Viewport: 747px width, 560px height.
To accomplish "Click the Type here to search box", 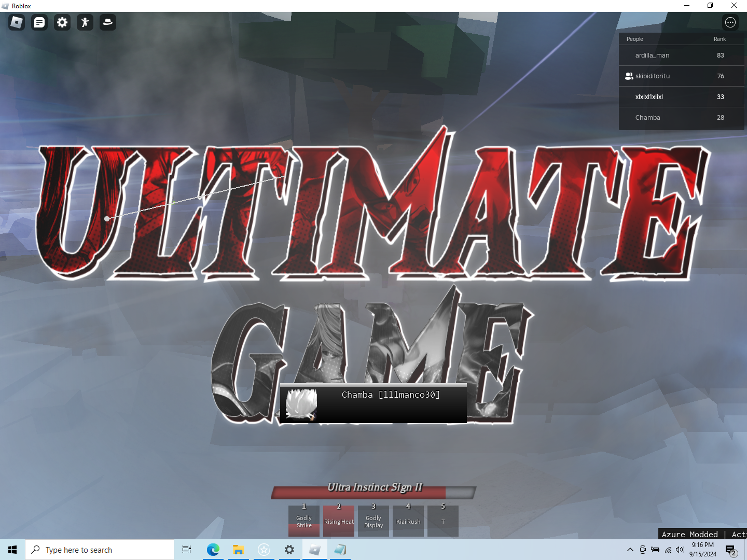I will (x=100, y=550).
